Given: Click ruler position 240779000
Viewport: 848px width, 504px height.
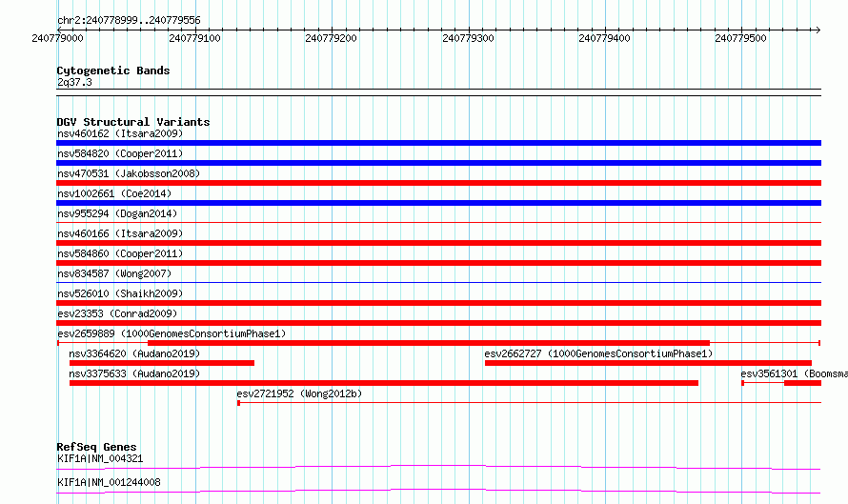Looking at the screenshot, I should (57, 38).
